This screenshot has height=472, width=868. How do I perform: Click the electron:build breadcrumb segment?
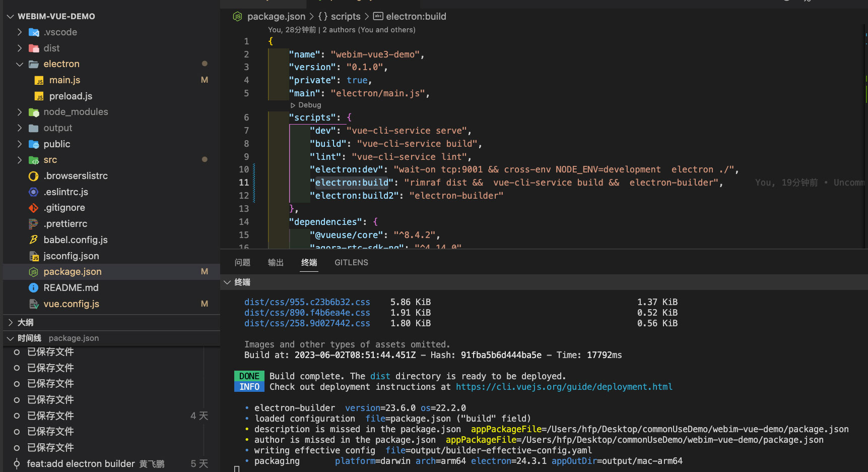coord(416,17)
